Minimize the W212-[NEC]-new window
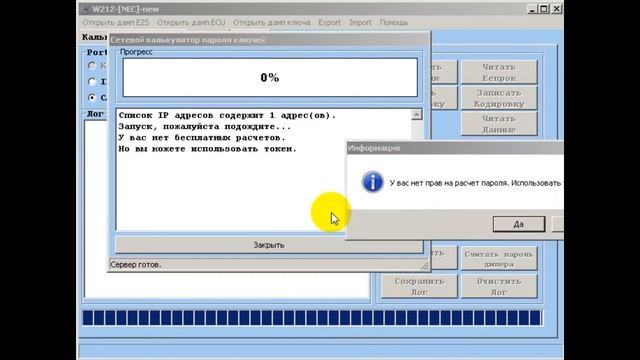Screen dimensions: 640x360 (531, 9)
